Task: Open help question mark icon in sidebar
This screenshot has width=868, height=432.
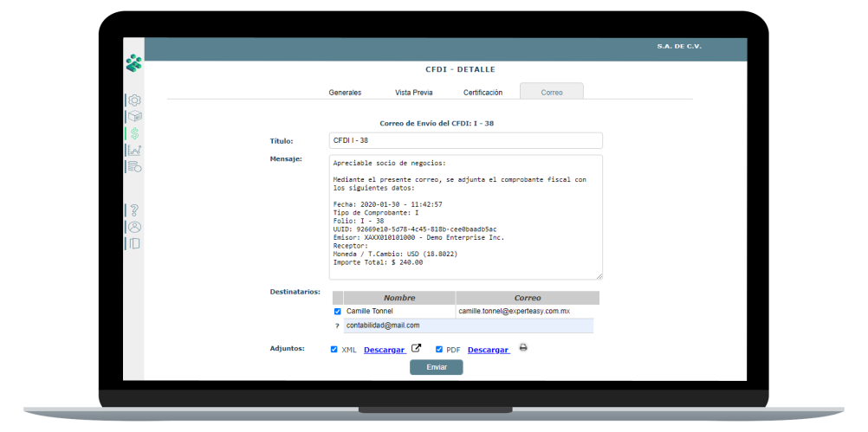Action: coord(134,210)
